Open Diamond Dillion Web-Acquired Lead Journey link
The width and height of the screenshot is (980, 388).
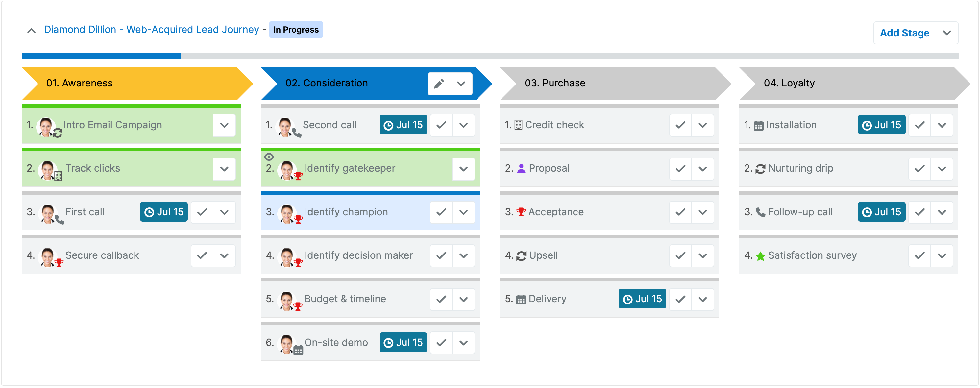(x=151, y=30)
